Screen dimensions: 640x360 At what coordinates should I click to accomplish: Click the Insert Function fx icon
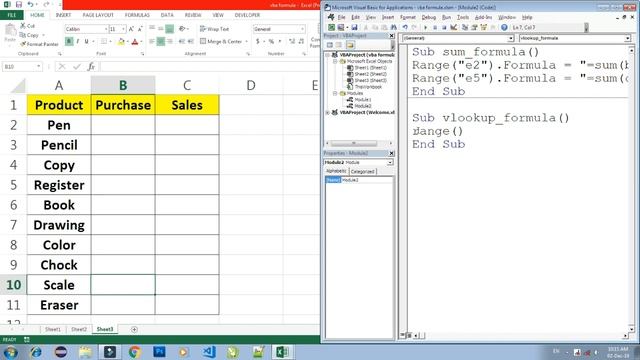point(91,67)
